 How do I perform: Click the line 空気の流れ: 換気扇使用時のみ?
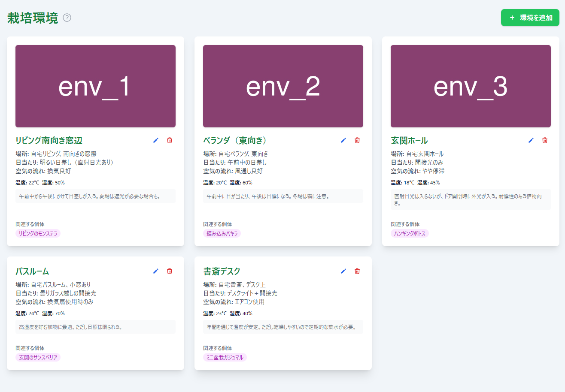click(55, 302)
